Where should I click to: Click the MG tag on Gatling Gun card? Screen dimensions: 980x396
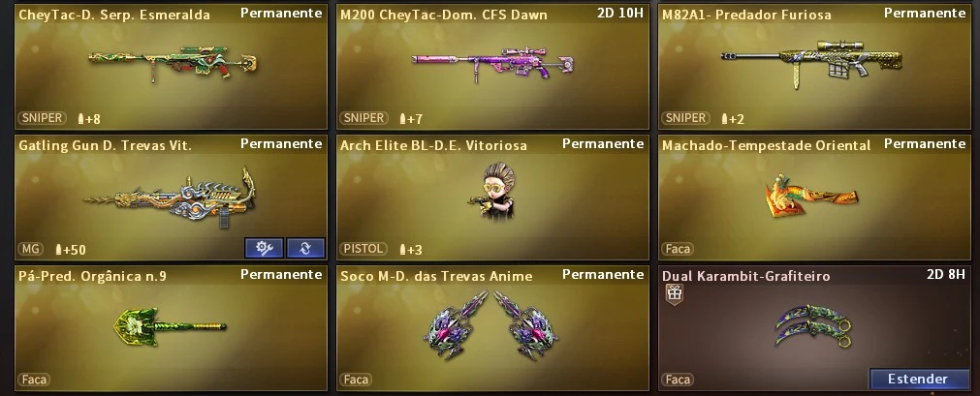30,249
